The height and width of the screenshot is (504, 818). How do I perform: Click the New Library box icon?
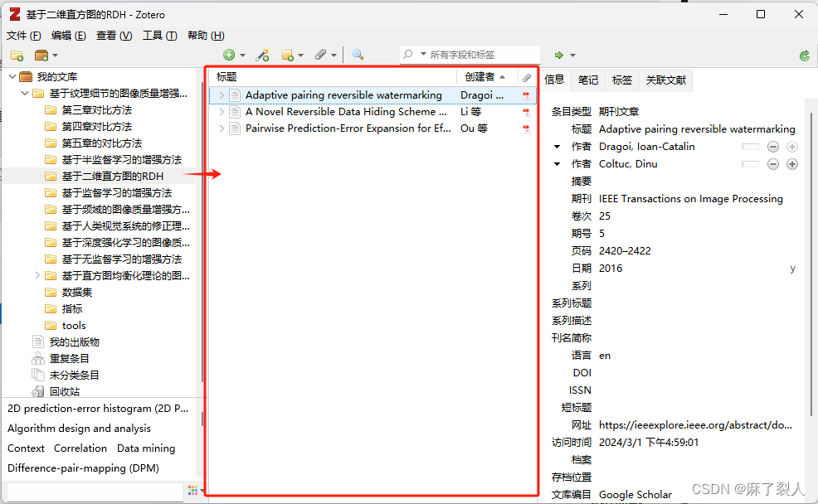coord(41,55)
